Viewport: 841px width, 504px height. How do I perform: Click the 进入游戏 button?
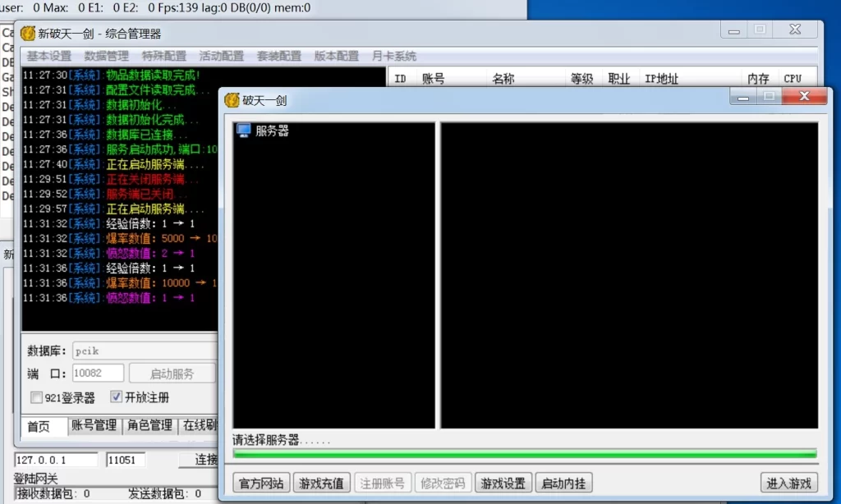[788, 483]
